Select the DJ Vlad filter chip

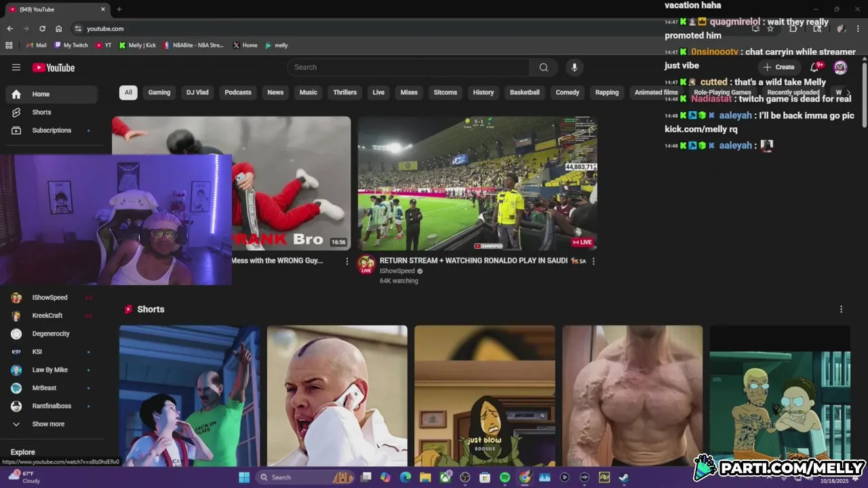click(x=197, y=92)
